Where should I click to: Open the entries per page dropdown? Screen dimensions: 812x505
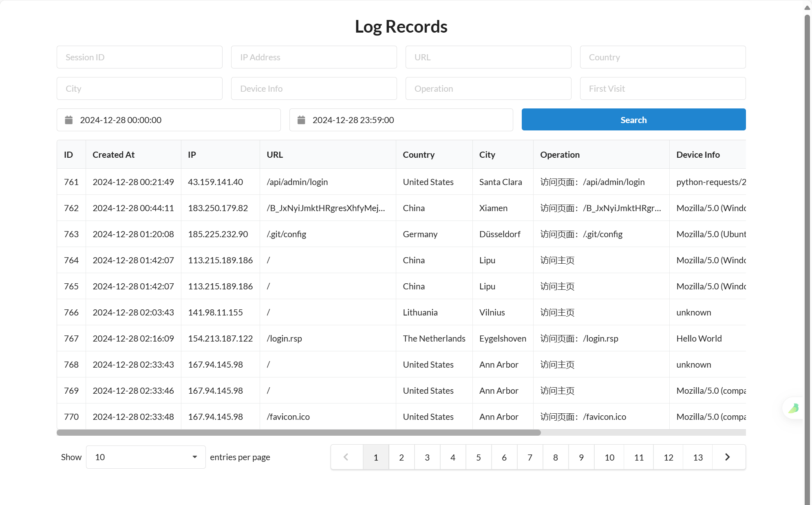pyautogui.click(x=146, y=457)
